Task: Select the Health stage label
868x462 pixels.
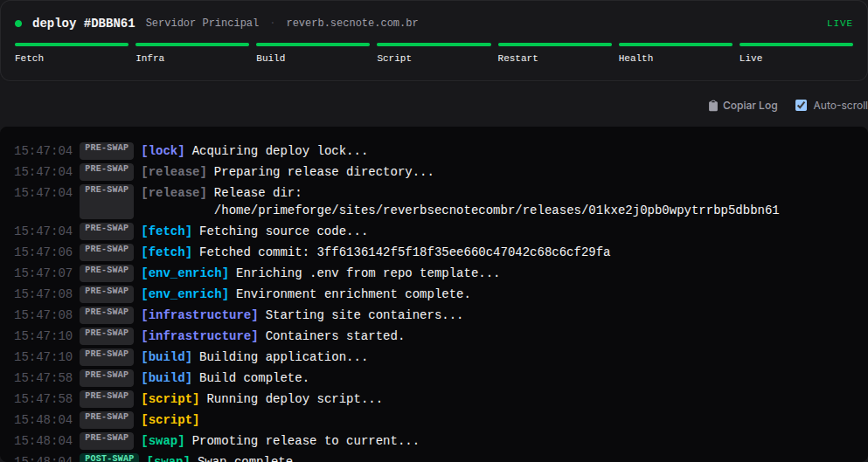Action: pyautogui.click(x=635, y=59)
